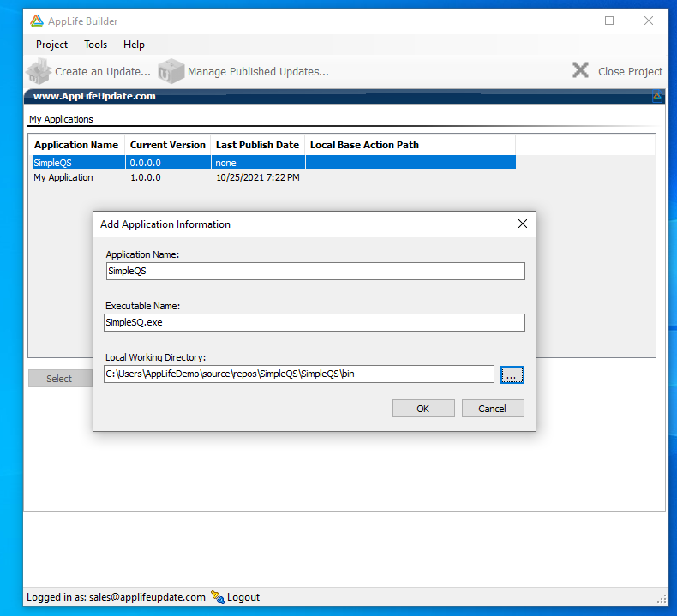This screenshot has width=677, height=616.
Task: Close the AppLife Builder window
Action: point(649,21)
